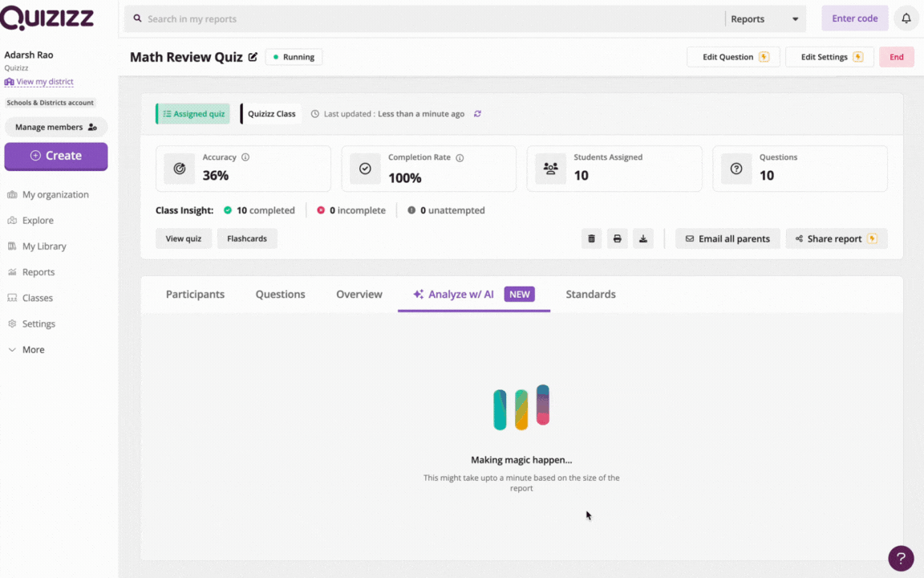The image size is (924, 578).
Task: Click the Create button
Action: point(56,157)
